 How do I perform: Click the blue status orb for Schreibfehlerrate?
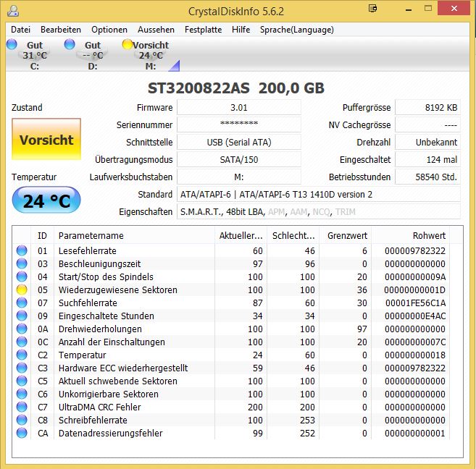coord(22,421)
